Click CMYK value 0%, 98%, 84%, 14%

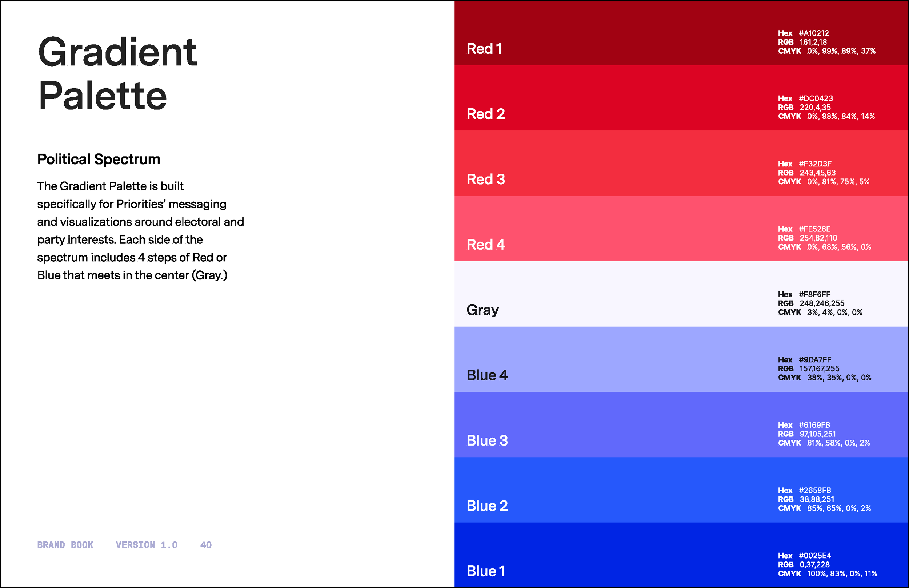click(841, 116)
